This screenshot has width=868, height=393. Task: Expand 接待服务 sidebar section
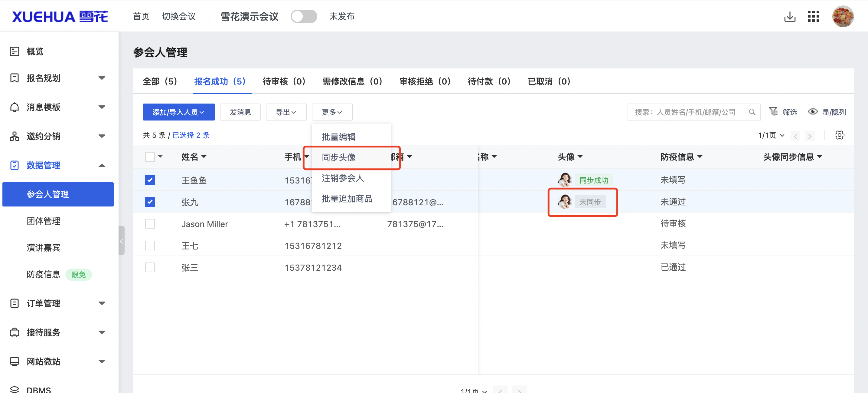102,332
